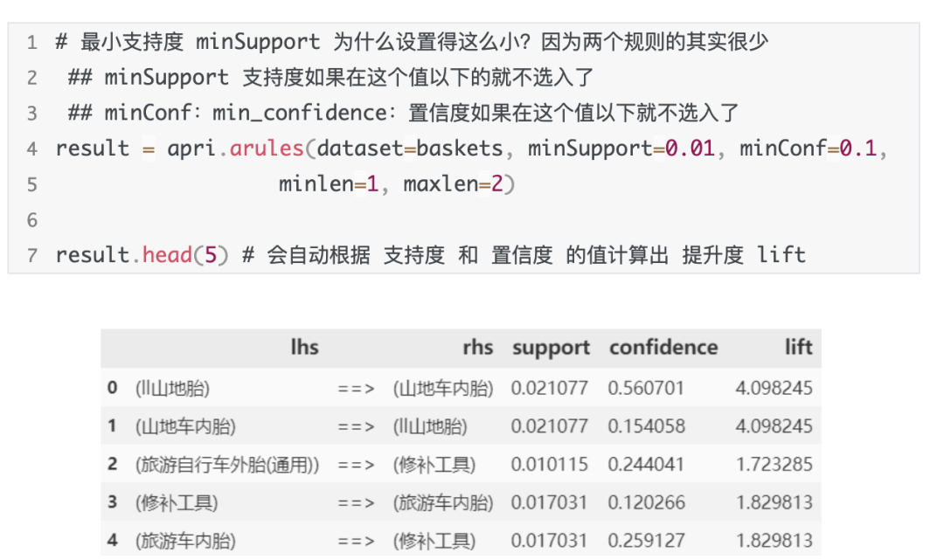
Task: Click the lift column header
Action: coord(798,347)
